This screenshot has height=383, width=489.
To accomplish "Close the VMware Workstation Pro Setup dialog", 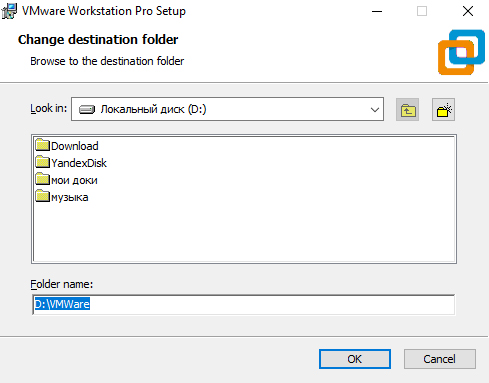I will [468, 11].
